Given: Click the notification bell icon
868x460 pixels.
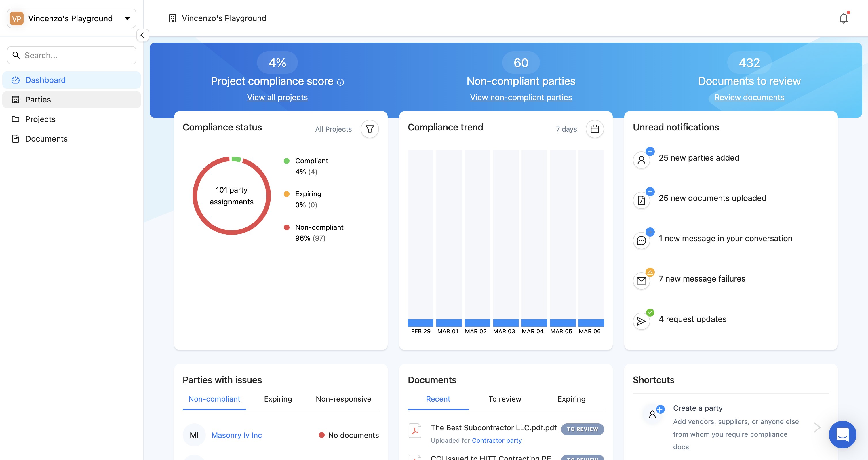Looking at the screenshot, I should coord(844,18).
